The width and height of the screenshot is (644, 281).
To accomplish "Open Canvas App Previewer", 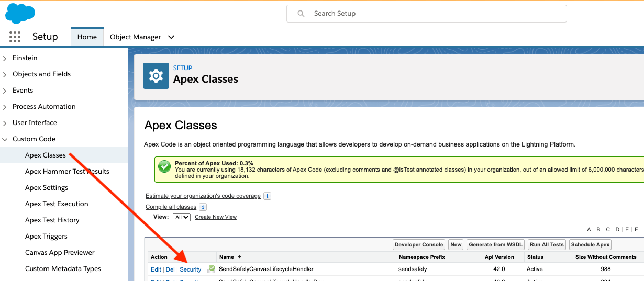I will pos(60,252).
